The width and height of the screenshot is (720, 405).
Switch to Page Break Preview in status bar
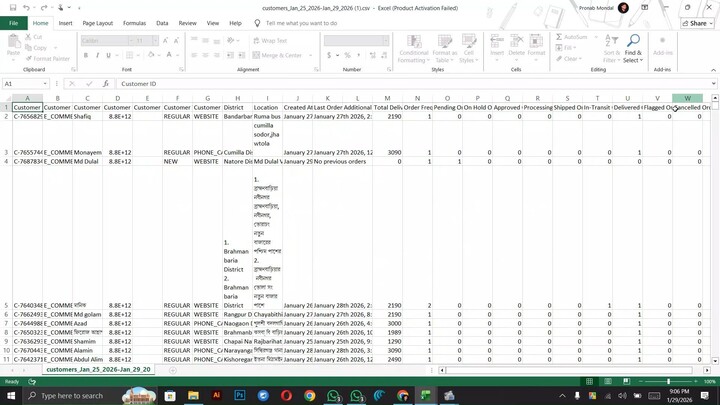626,382
